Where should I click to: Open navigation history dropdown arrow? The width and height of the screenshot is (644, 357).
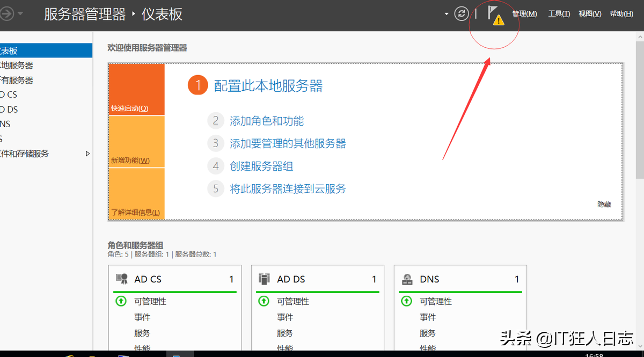click(x=20, y=14)
